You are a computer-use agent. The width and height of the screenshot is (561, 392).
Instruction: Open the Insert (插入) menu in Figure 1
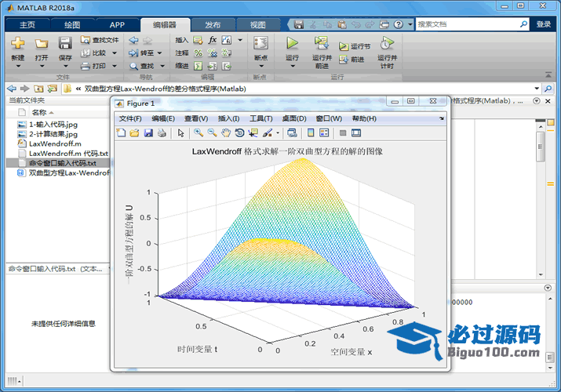[228, 118]
